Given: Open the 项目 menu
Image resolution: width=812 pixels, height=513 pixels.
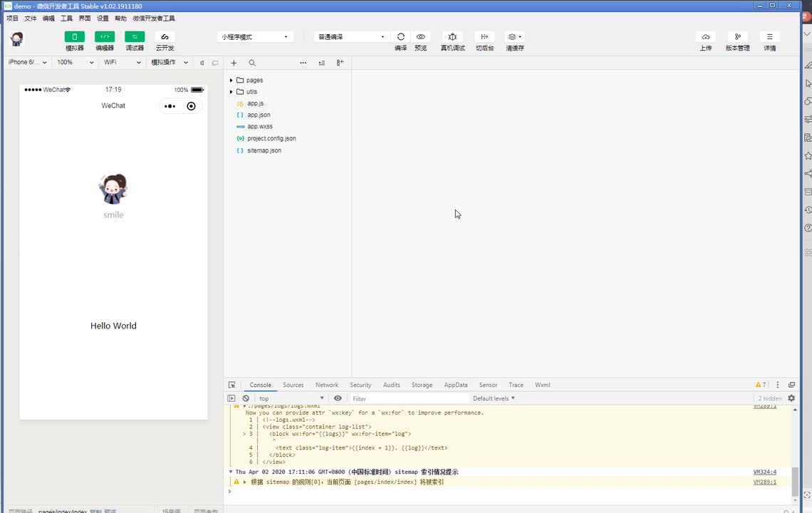Looking at the screenshot, I should 12,18.
